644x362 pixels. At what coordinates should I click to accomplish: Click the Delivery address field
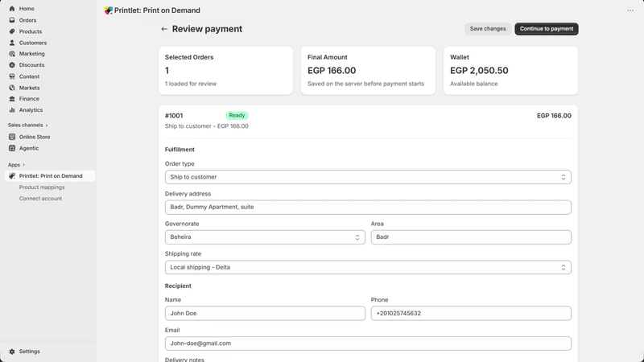[x=368, y=208]
